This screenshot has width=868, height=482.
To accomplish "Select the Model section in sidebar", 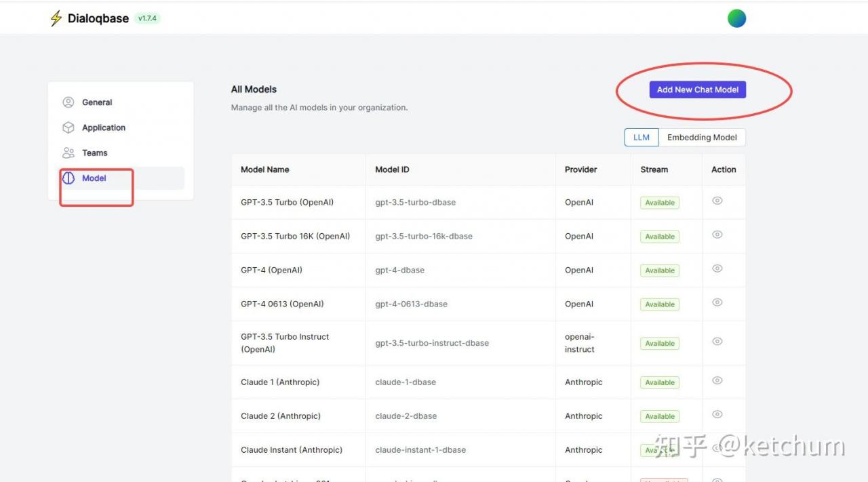I will [x=121, y=178].
